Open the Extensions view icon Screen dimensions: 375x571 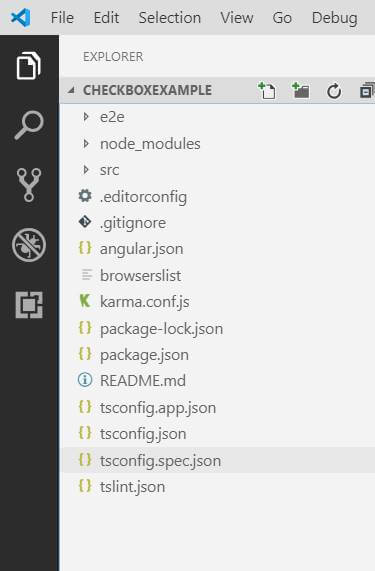29,305
